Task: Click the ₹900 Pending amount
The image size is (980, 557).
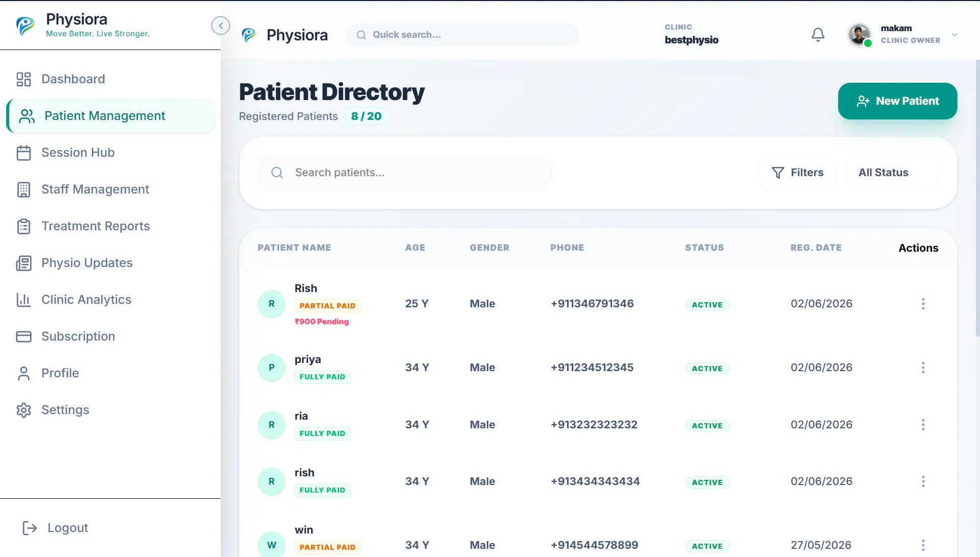Action: pos(322,322)
